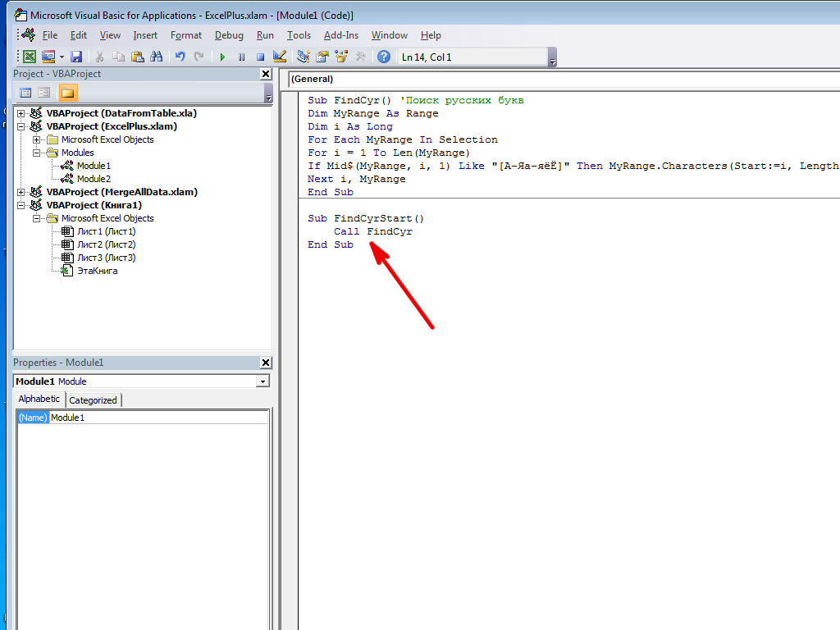Open the Insert object dropdown arrow
Image resolution: width=840 pixels, height=630 pixels.
click(62, 57)
